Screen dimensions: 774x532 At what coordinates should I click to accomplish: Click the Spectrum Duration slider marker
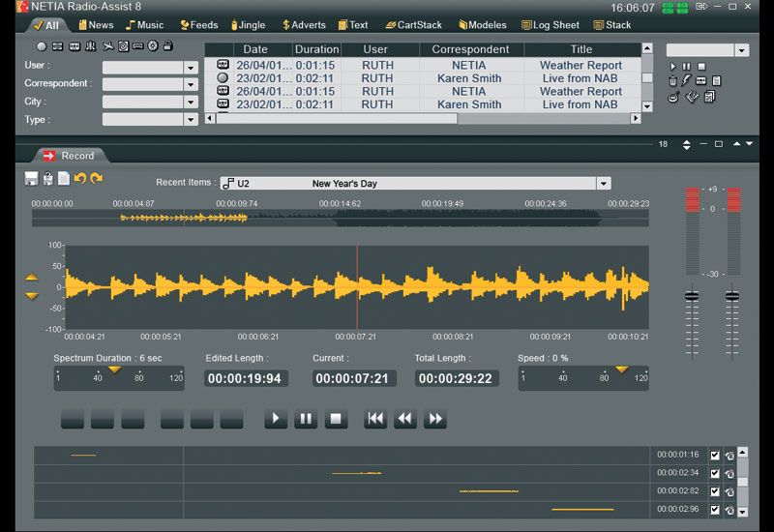pyautogui.click(x=114, y=369)
